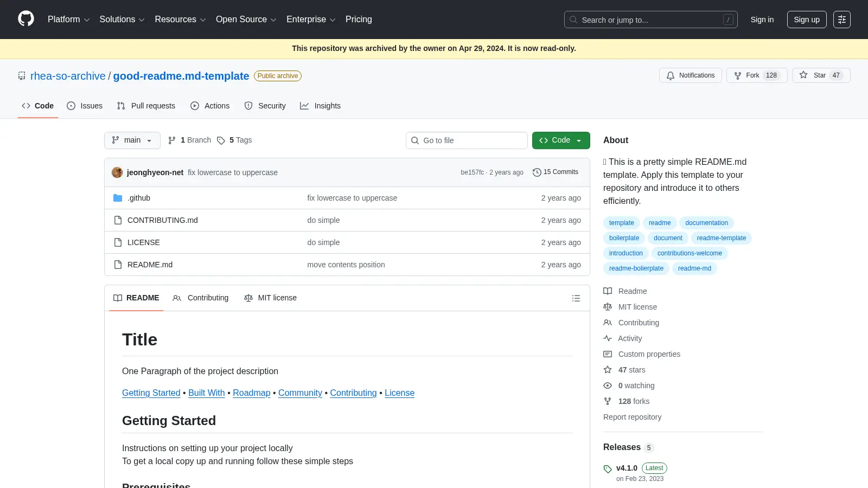Expand the Resources menu

180,20
